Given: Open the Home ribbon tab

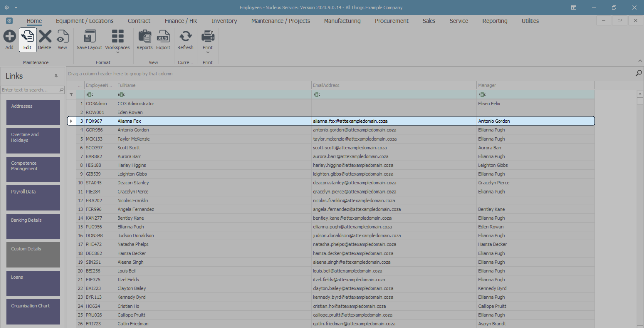Looking at the screenshot, I should pos(34,21).
